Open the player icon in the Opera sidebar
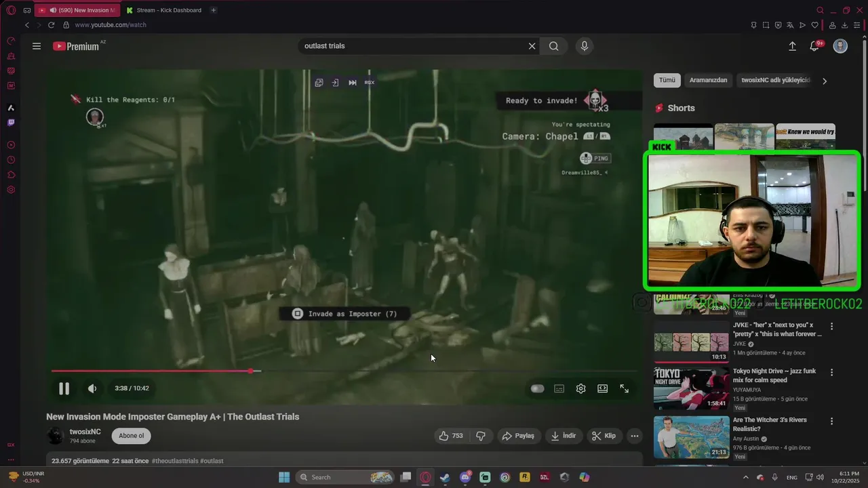This screenshot has width=868, height=488. [x=11, y=145]
